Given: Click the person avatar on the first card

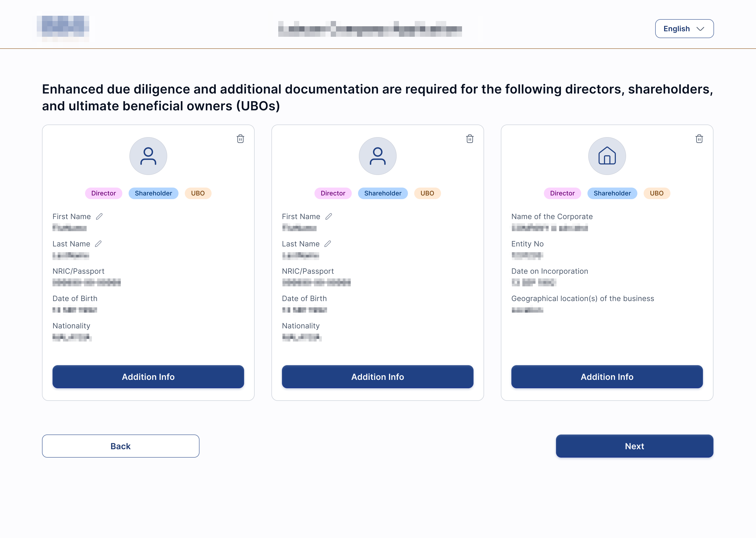Looking at the screenshot, I should [148, 156].
